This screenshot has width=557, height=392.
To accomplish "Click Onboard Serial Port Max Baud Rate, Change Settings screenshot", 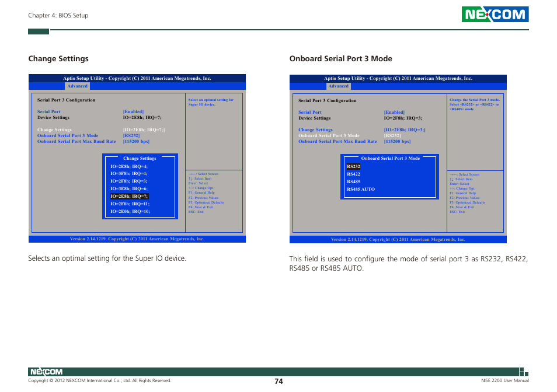I will point(76,141).
